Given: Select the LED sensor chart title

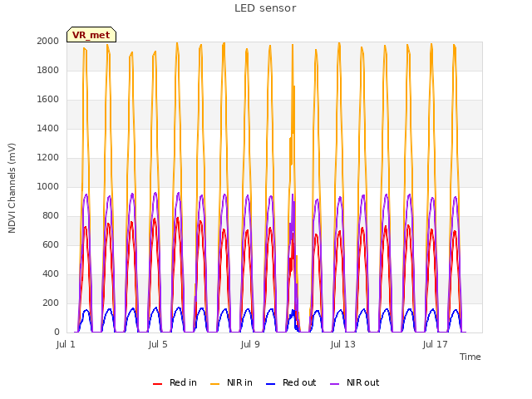Looking at the screenshot, I should point(265,8).
